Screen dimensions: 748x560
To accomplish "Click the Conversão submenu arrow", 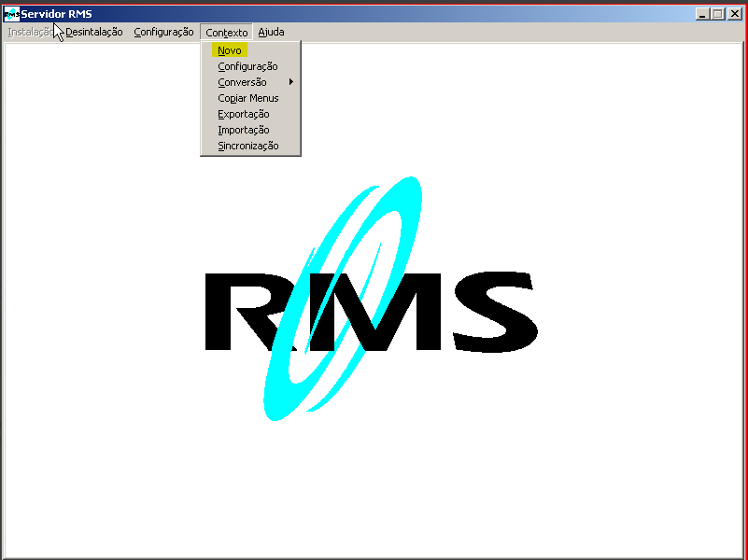I will click(292, 82).
